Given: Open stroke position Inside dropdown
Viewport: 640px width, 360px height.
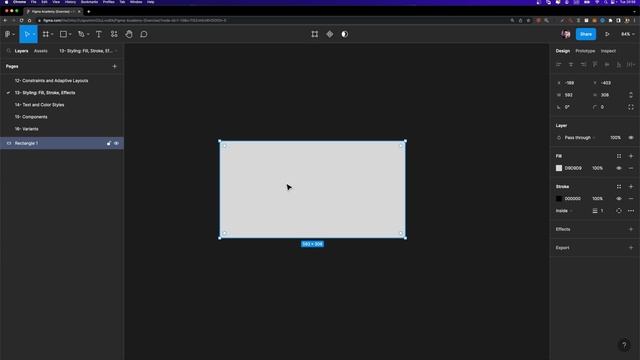Looking at the screenshot, I should [564, 211].
